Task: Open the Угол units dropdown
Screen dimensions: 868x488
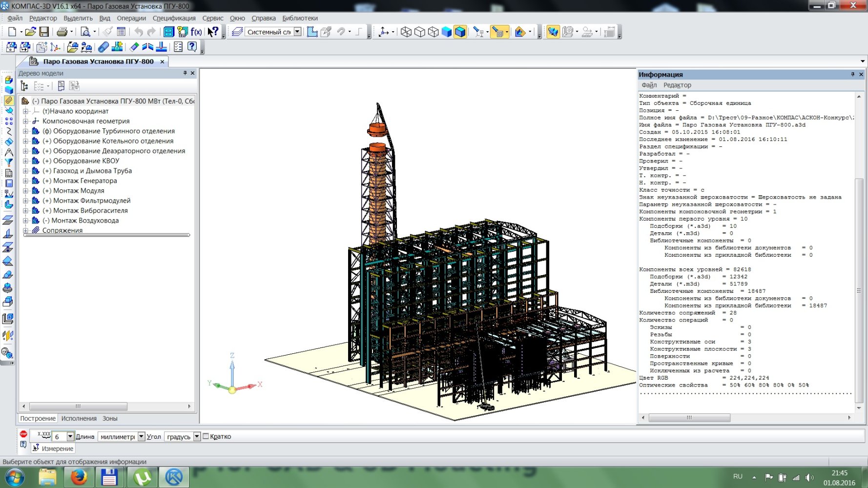Action: tap(197, 436)
